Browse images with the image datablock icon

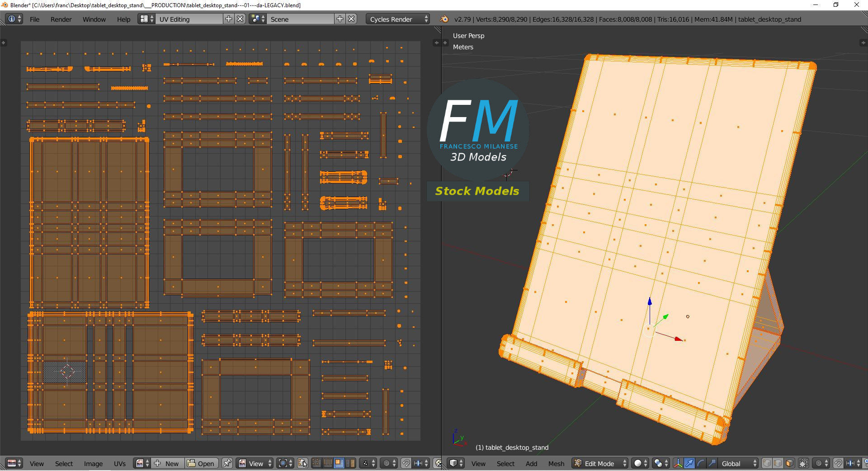click(142, 463)
